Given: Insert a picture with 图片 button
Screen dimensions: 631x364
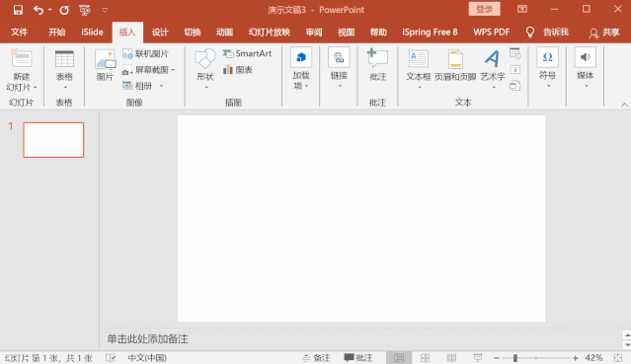Looking at the screenshot, I should click(x=105, y=65).
